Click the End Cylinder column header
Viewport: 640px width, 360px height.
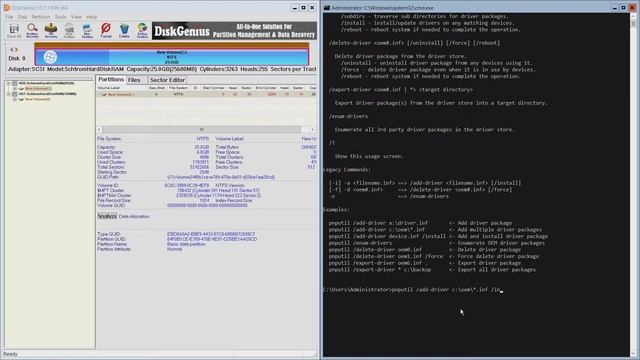(x=266, y=88)
